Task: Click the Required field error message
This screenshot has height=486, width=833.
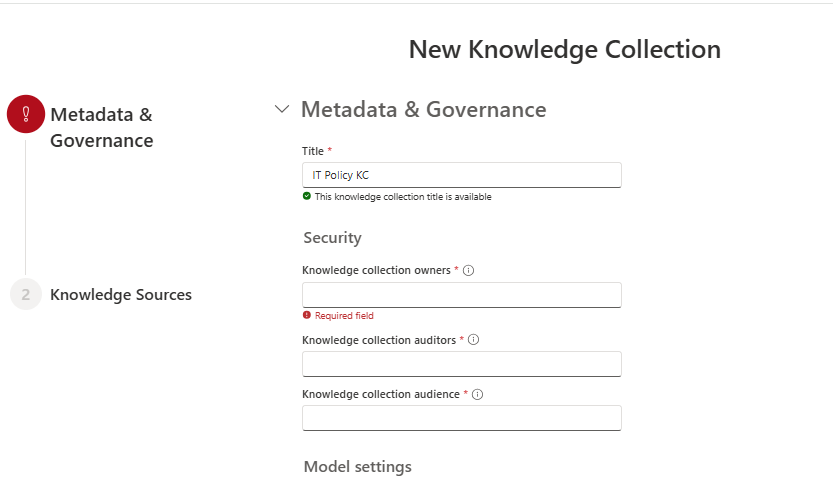Action: (x=344, y=316)
